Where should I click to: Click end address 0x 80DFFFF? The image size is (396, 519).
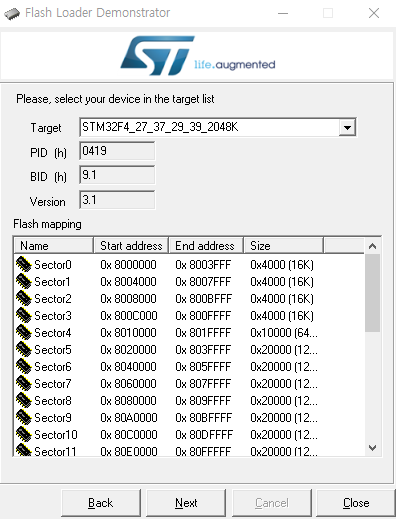pyautogui.click(x=204, y=435)
